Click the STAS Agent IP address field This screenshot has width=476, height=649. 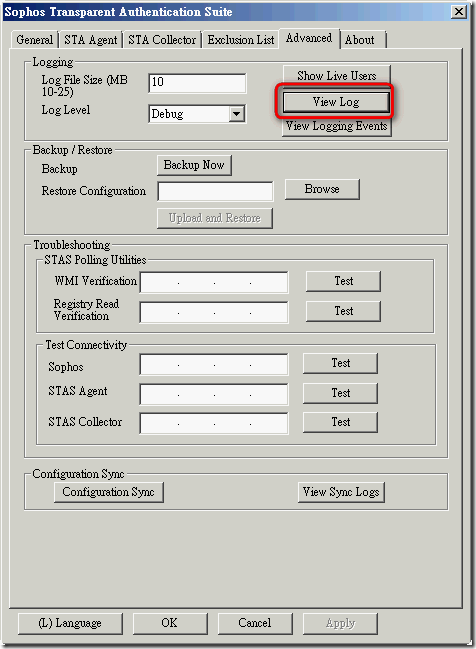click(214, 394)
